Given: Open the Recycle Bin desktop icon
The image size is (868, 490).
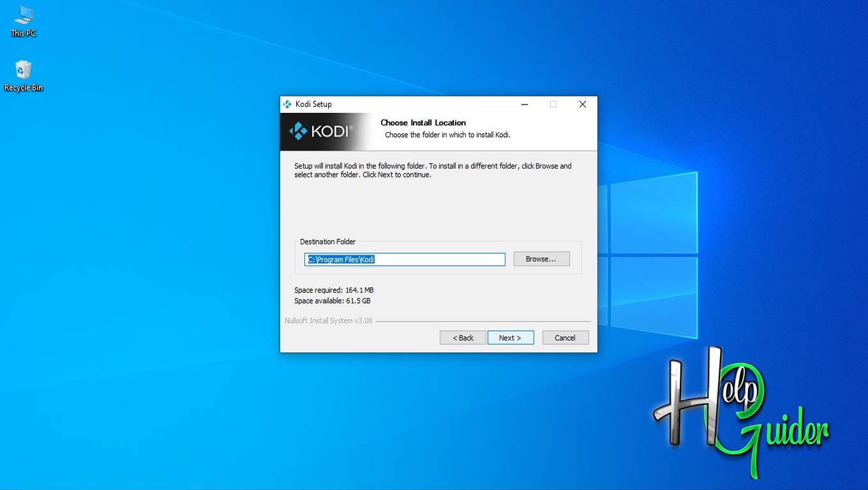Looking at the screenshot, I should pos(24,76).
